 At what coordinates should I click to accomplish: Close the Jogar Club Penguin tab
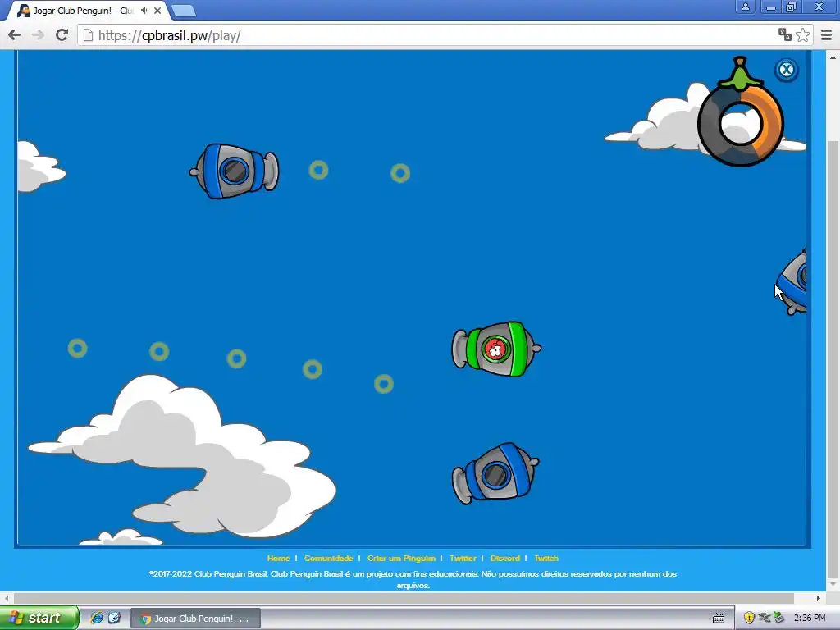click(x=157, y=10)
